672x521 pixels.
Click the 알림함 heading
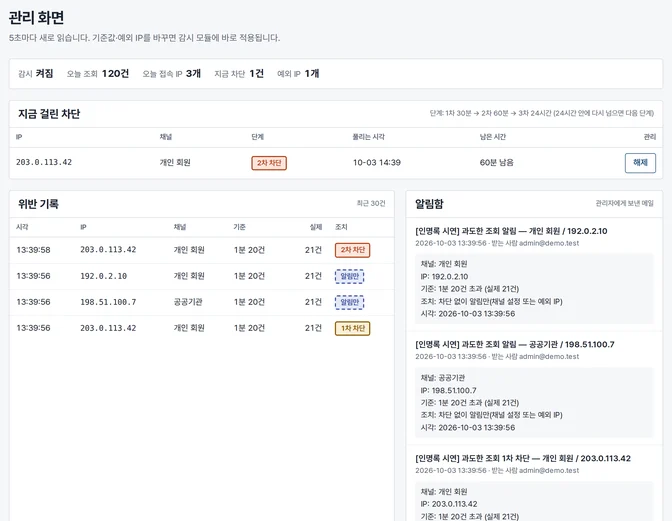coord(429,204)
